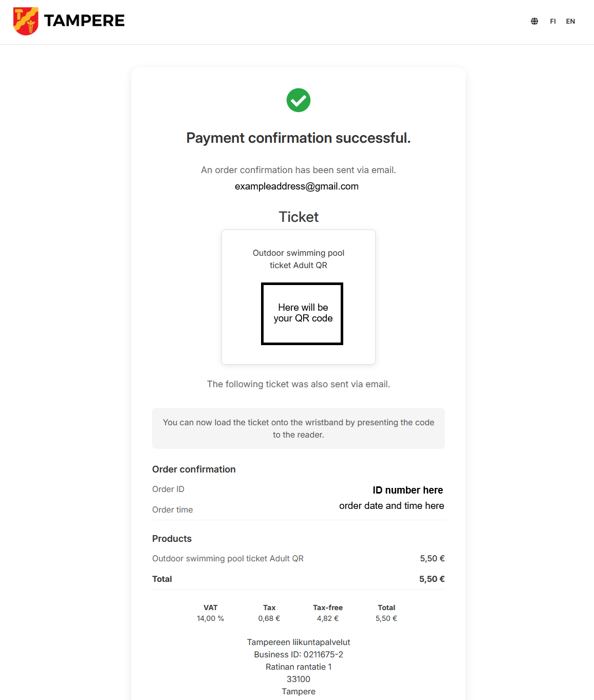The height and width of the screenshot is (700, 594).
Task: Click the Ticket heading
Action: 299,217
